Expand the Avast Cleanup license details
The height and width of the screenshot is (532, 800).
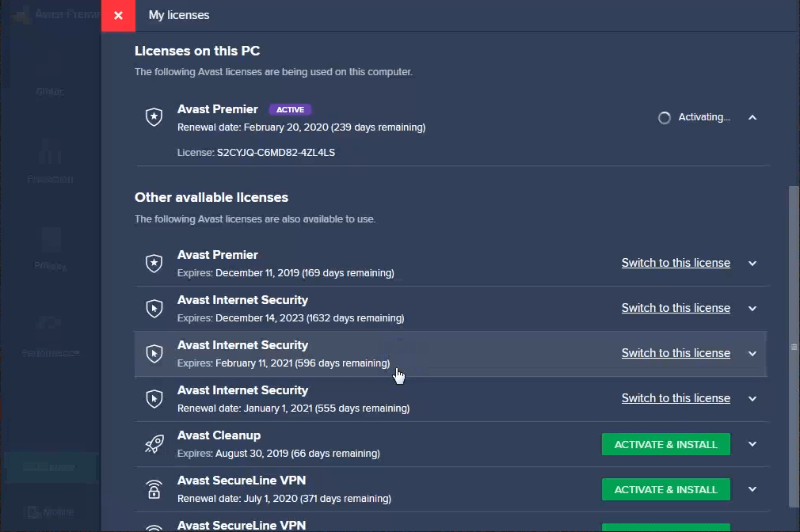pyautogui.click(x=752, y=444)
